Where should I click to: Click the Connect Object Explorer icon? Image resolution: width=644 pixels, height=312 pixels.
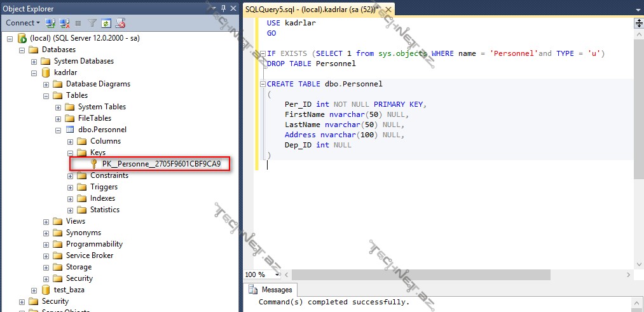[x=51, y=23]
